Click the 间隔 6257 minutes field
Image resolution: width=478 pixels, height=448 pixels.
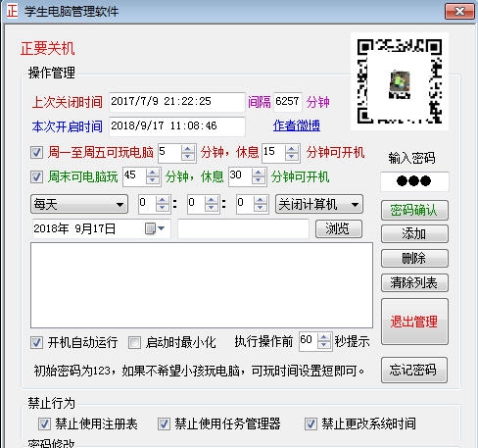(287, 102)
